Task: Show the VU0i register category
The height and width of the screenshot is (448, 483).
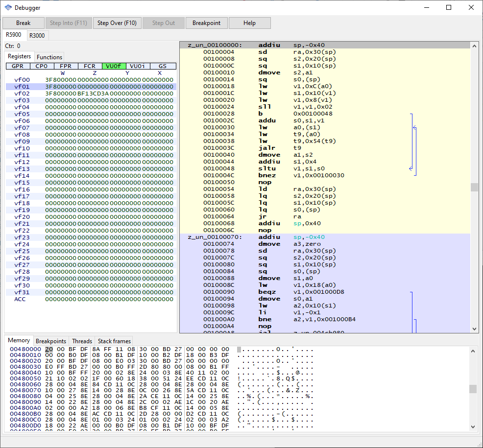Action: coord(138,66)
